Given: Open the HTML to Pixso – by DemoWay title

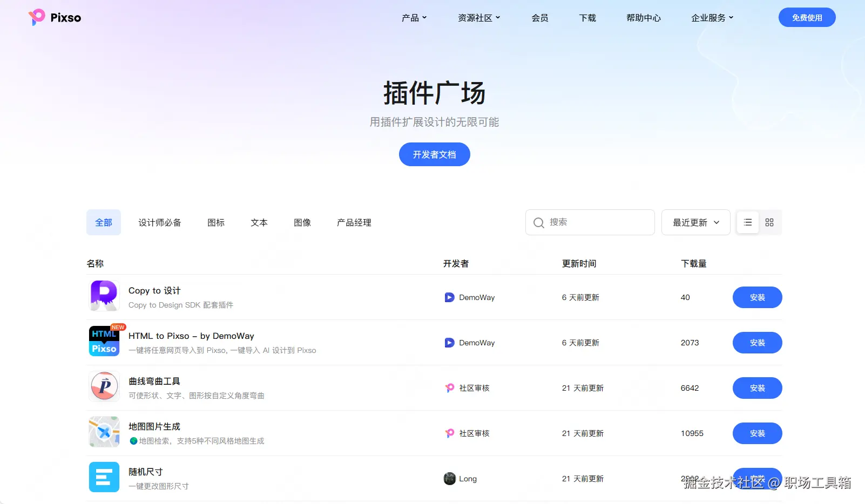Looking at the screenshot, I should pos(191,336).
